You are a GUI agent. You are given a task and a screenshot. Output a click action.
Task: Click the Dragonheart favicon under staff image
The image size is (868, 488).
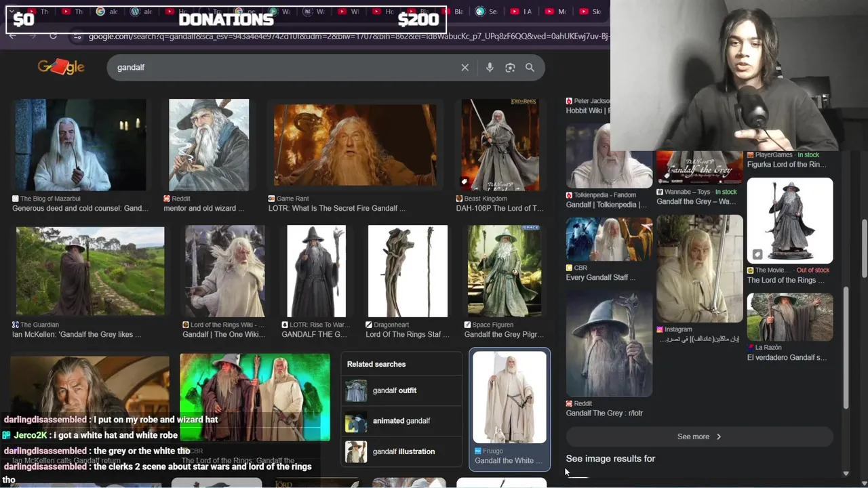coord(369,325)
